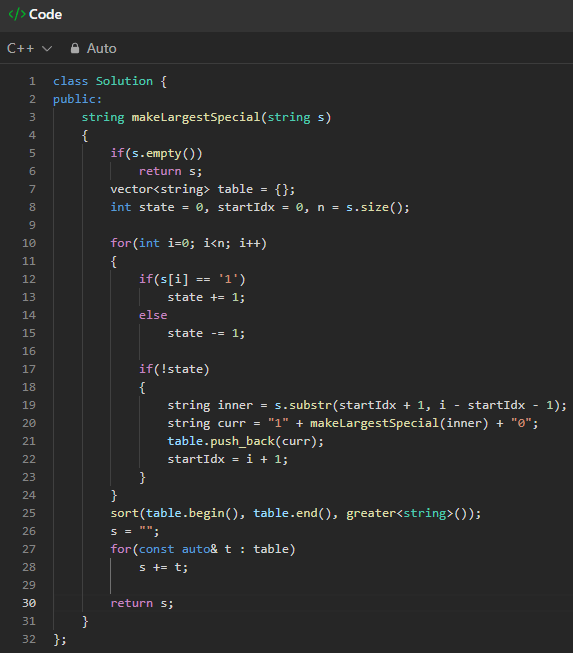573x653 pixels.
Task: Click 'if(!state)' on line 17
Action: coord(174,369)
